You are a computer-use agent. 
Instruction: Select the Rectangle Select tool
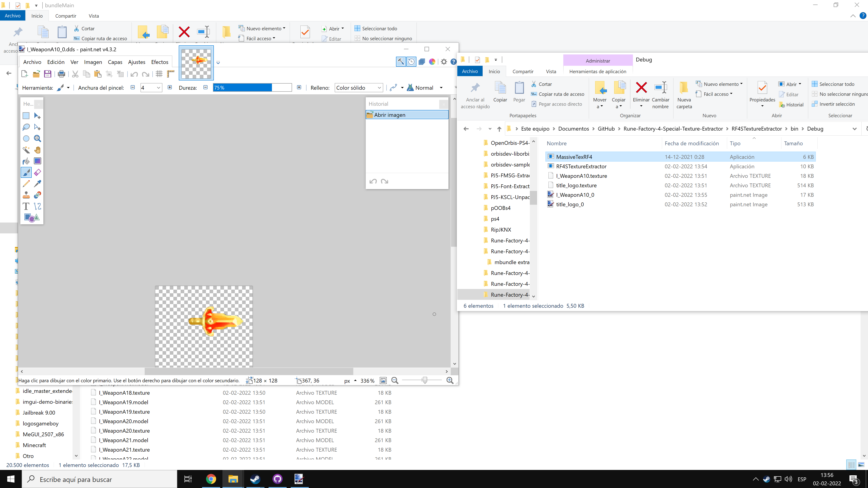pyautogui.click(x=26, y=115)
